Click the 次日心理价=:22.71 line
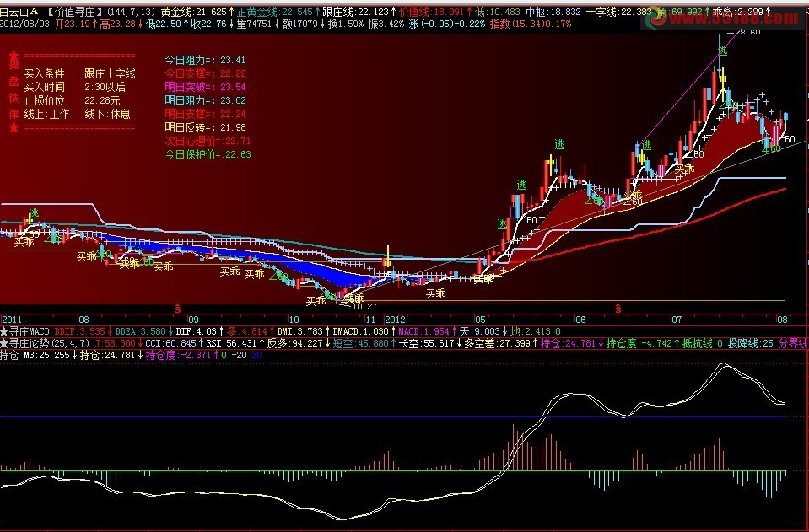The width and height of the screenshot is (809, 532). (208, 141)
